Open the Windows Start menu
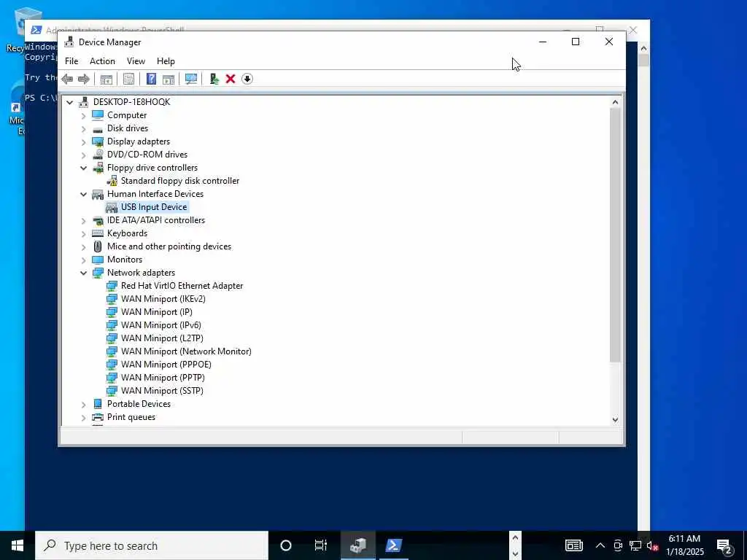 click(x=18, y=545)
